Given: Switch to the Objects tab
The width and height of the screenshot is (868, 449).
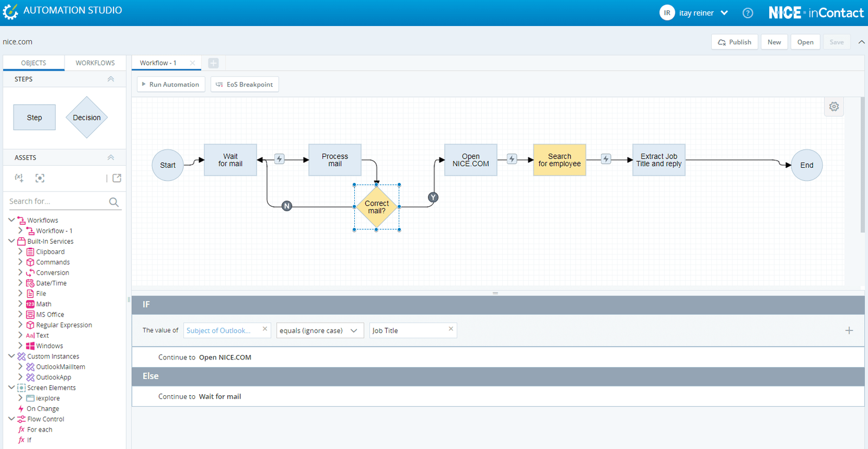Looking at the screenshot, I should tap(34, 63).
